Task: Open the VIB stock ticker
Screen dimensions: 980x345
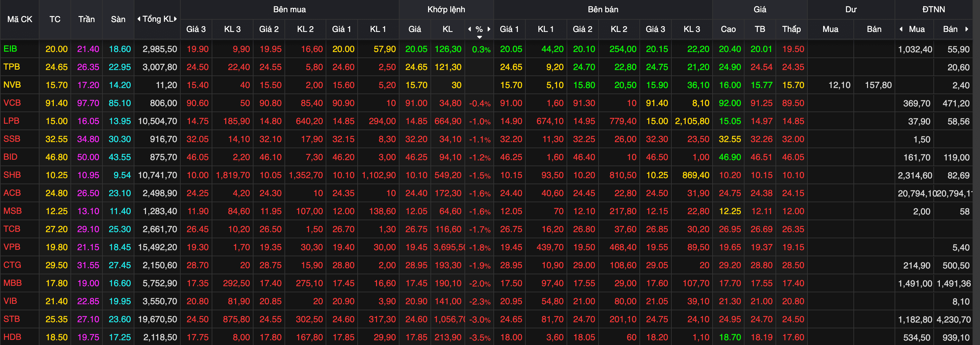Action: (10, 301)
